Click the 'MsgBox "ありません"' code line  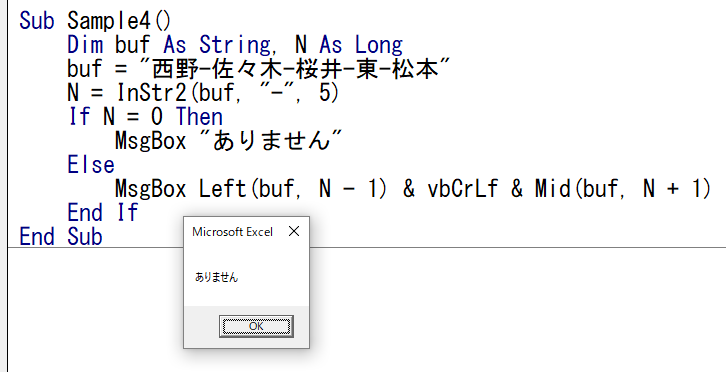[x=229, y=140]
